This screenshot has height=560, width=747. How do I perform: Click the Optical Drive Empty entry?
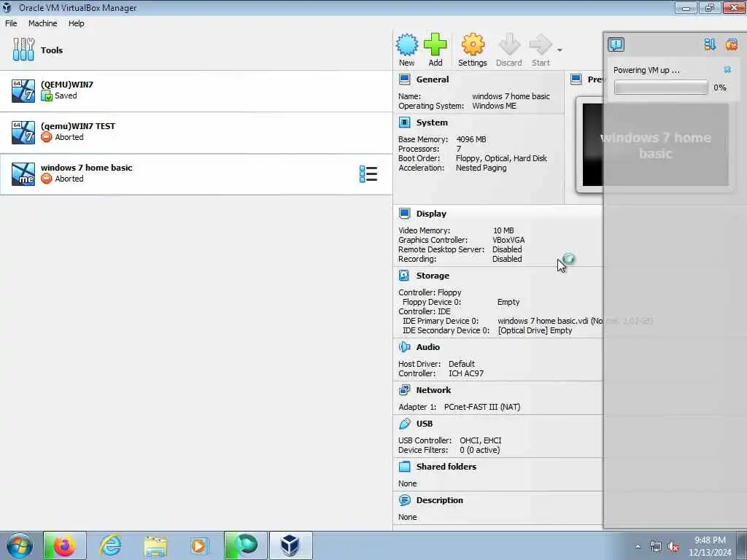535,330
